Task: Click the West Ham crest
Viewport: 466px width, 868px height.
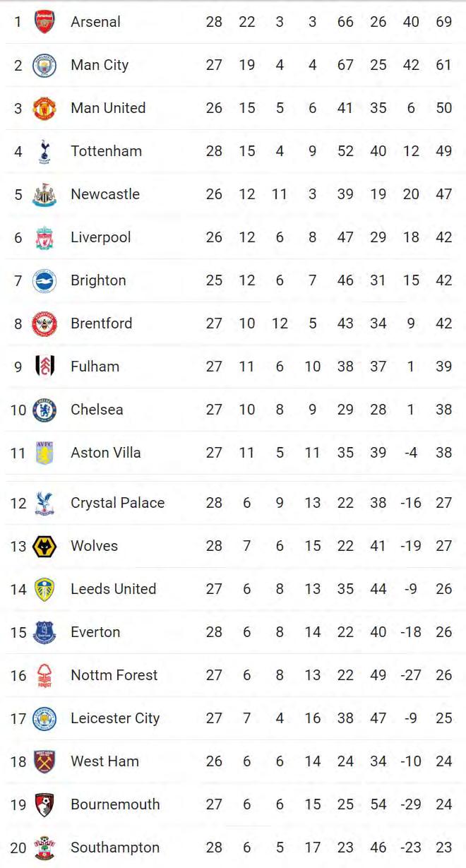Action: click(44, 761)
